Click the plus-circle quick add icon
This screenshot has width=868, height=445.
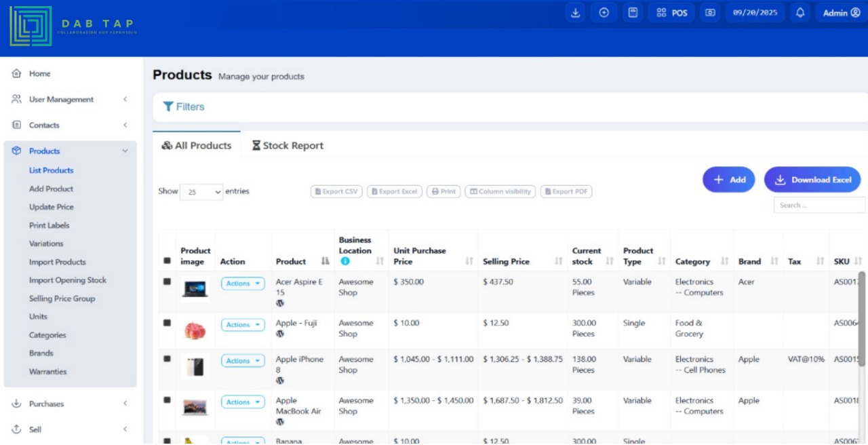pyautogui.click(x=604, y=13)
